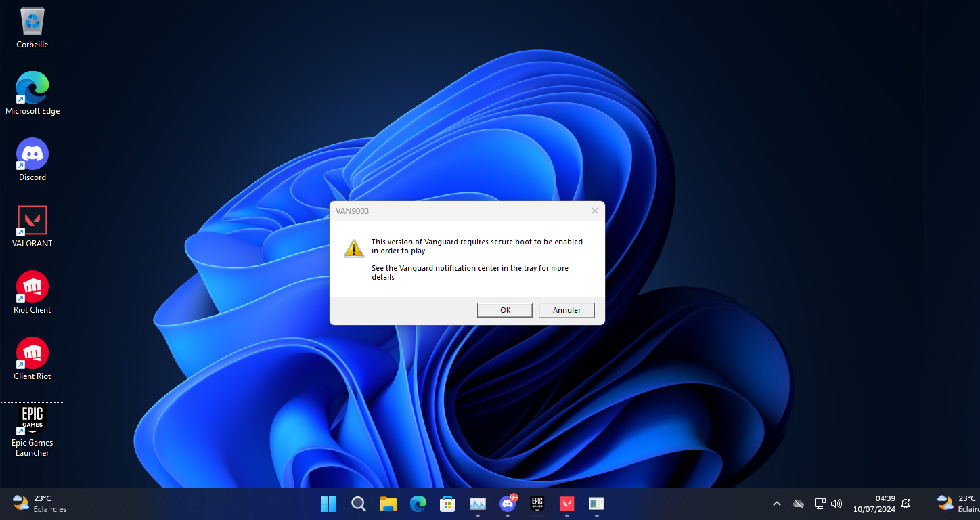
Task: Open the volume speaker tray icon
Action: [x=837, y=504]
